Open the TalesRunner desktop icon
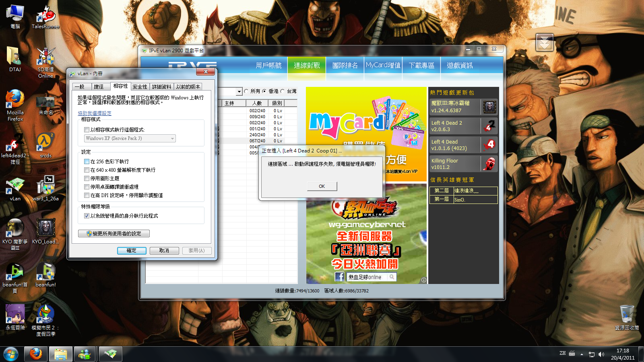644x362 pixels. (x=46, y=16)
